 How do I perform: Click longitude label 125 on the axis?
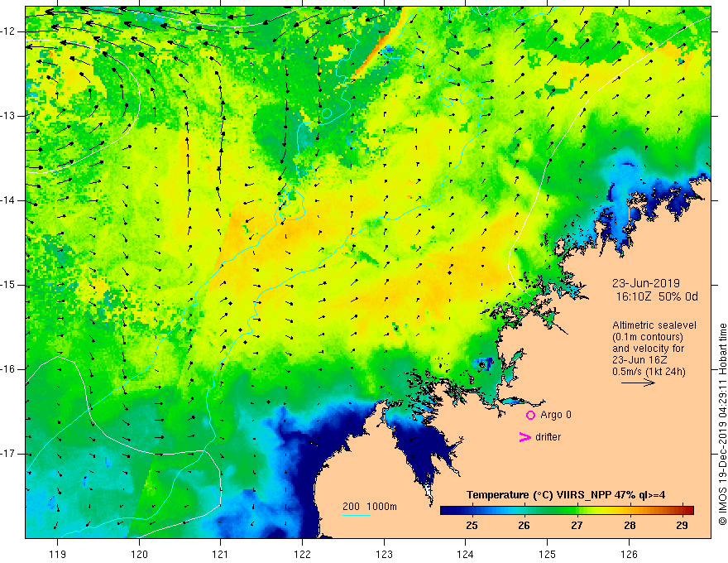click(x=548, y=554)
